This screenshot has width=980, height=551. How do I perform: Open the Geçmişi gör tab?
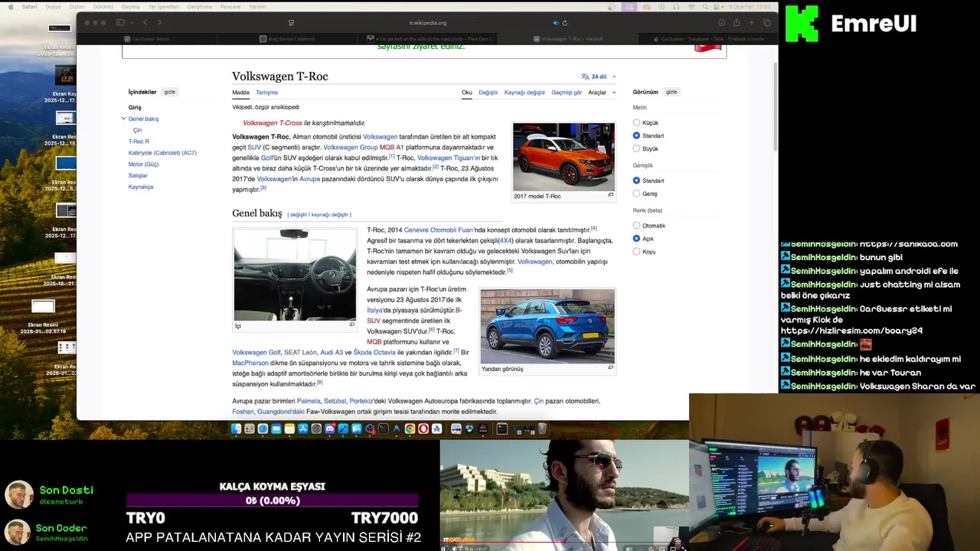(567, 93)
